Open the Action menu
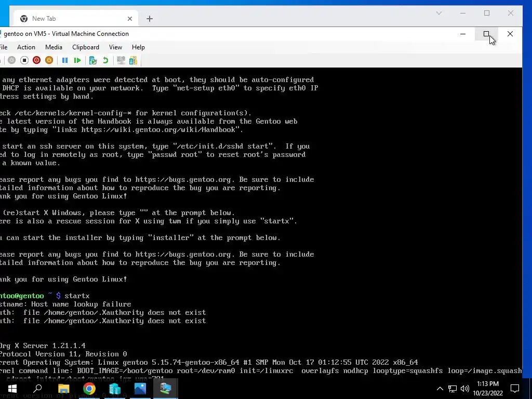Viewport: 532px width, 399px height. click(x=26, y=47)
